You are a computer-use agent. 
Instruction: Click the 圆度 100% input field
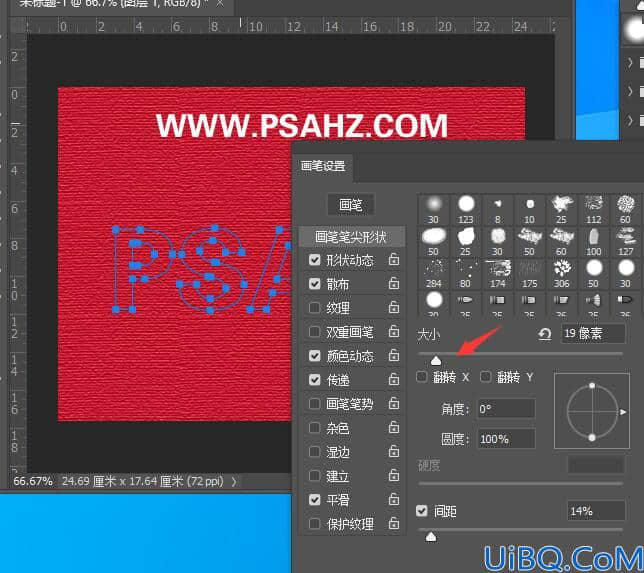(506, 439)
